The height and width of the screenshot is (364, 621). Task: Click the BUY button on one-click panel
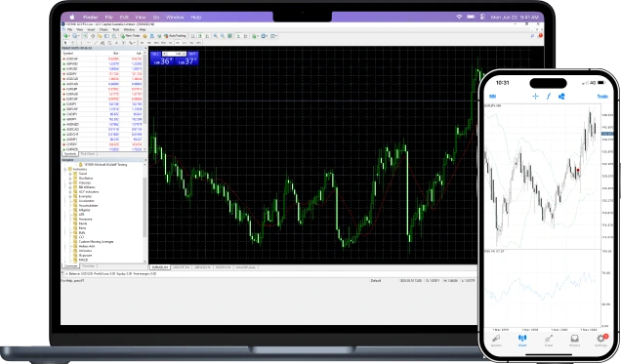pos(192,54)
